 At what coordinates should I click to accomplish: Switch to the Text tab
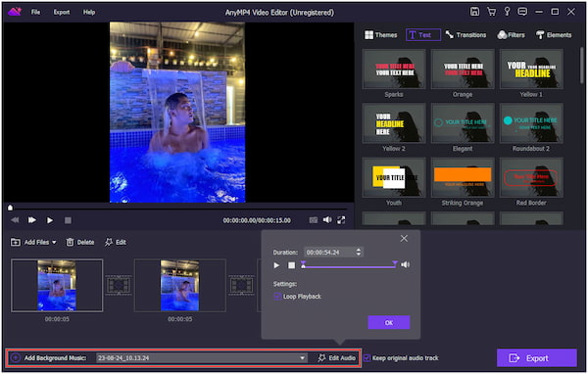click(423, 35)
